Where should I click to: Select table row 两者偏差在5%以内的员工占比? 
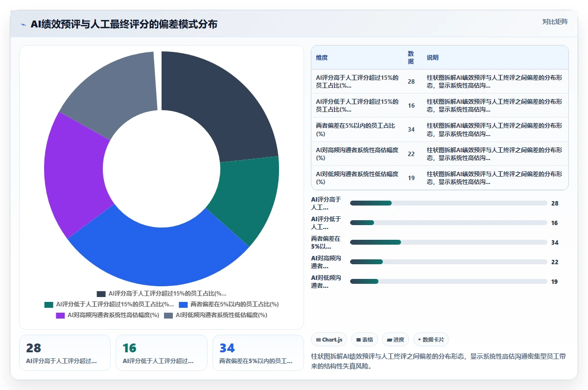pyautogui.click(x=440, y=130)
